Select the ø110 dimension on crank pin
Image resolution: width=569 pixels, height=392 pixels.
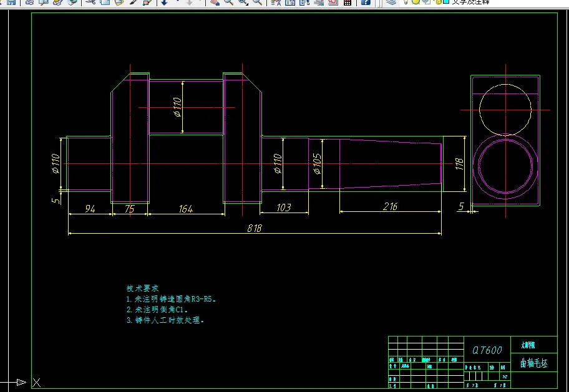[177, 107]
